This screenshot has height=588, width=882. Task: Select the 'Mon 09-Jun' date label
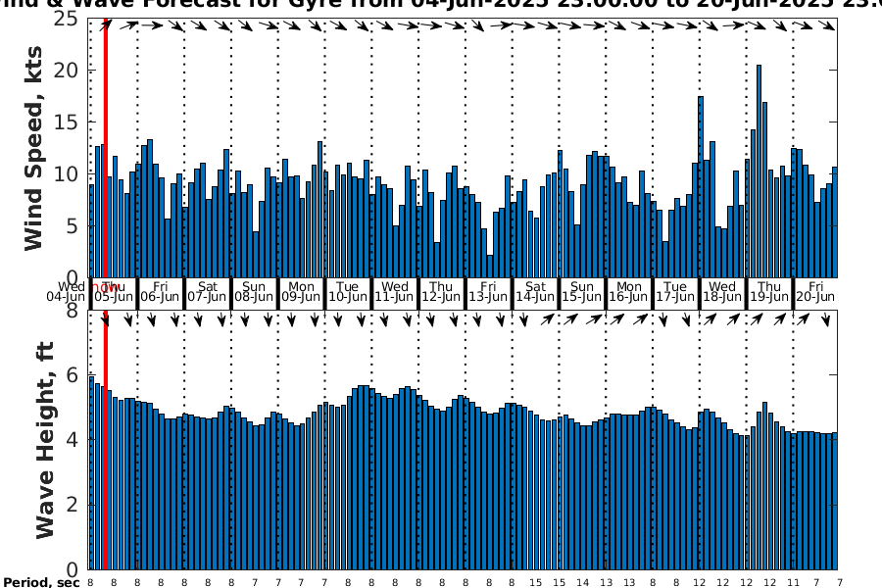point(301,291)
